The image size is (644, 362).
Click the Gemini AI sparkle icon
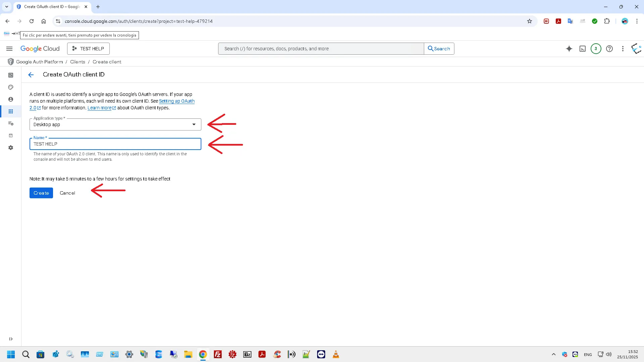[569, 49]
